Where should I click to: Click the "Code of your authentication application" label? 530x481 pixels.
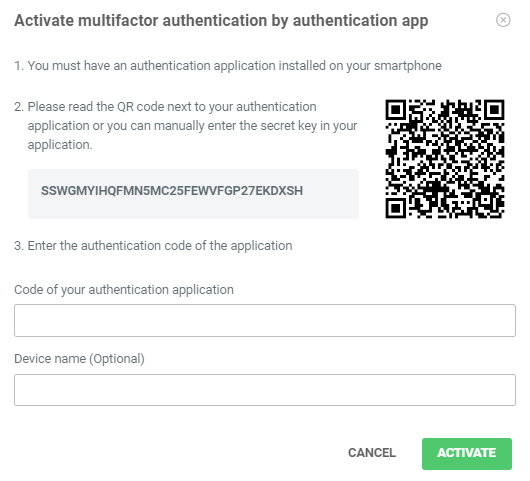click(124, 290)
